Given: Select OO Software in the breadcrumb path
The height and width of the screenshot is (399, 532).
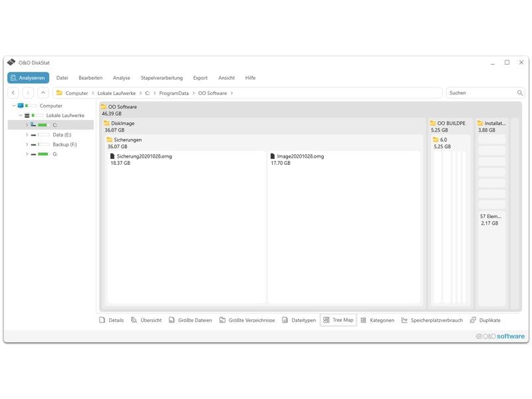Looking at the screenshot, I should pyautogui.click(x=212, y=93).
